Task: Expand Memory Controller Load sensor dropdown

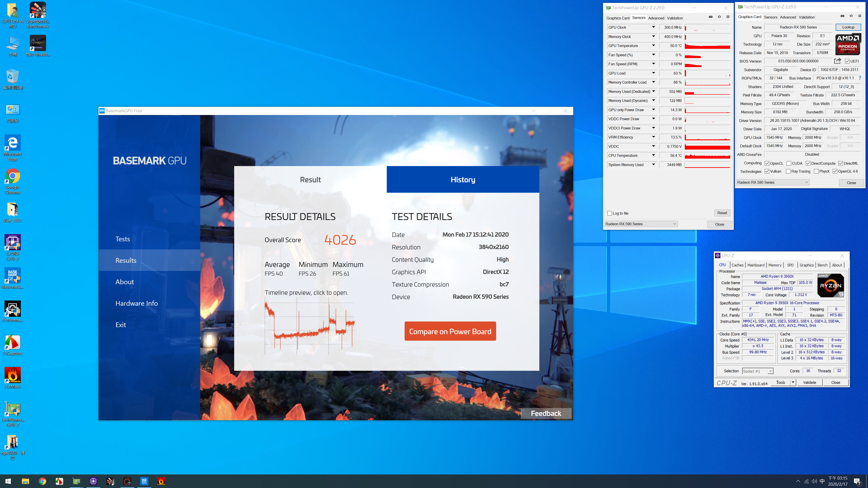Action: pyautogui.click(x=653, y=82)
